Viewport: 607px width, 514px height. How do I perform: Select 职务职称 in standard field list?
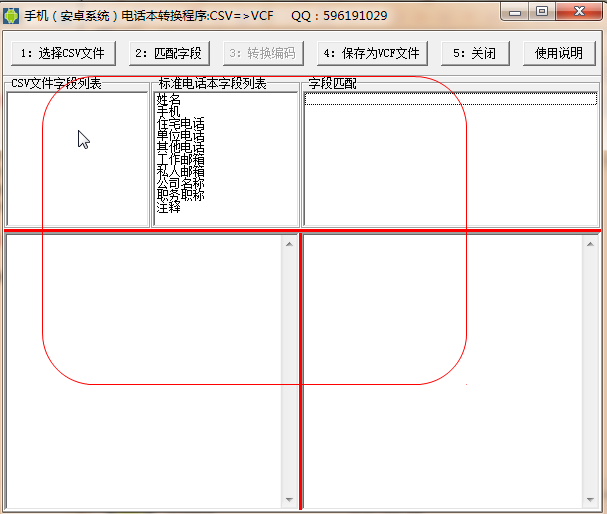pyautogui.click(x=180, y=195)
